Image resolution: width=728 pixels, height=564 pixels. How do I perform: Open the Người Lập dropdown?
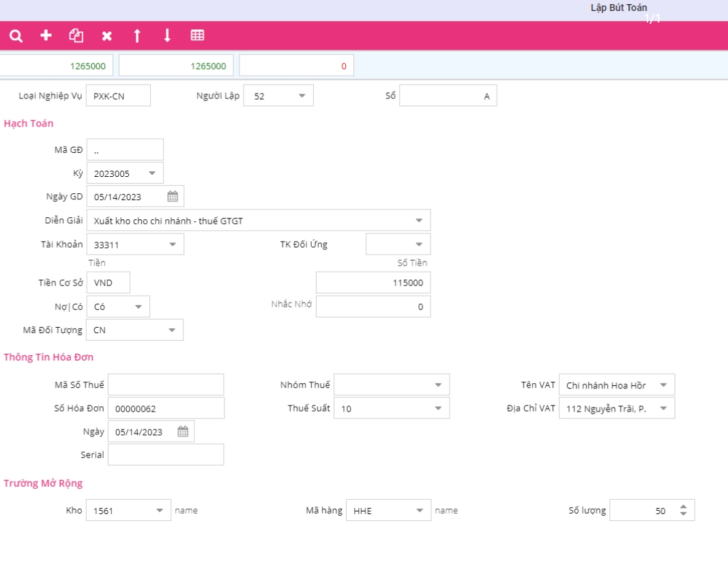(x=302, y=96)
